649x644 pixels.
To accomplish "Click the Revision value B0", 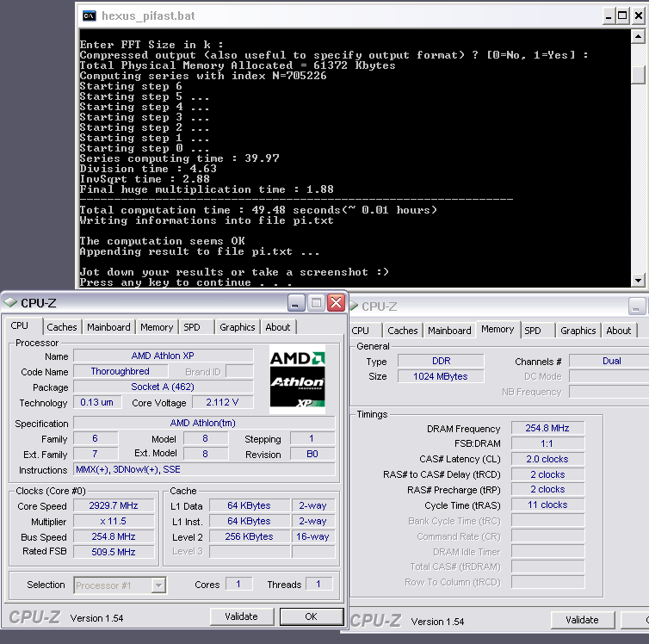I will point(312,454).
